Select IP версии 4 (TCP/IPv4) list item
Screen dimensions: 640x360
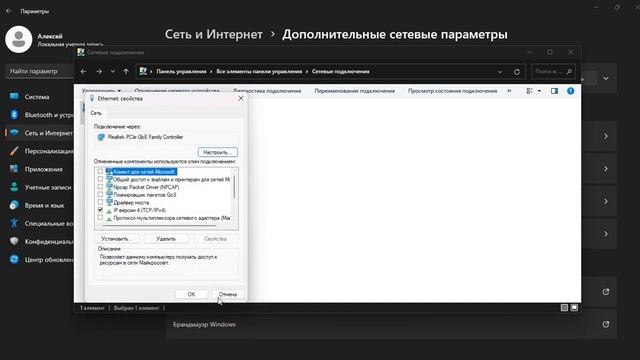coord(140,210)
